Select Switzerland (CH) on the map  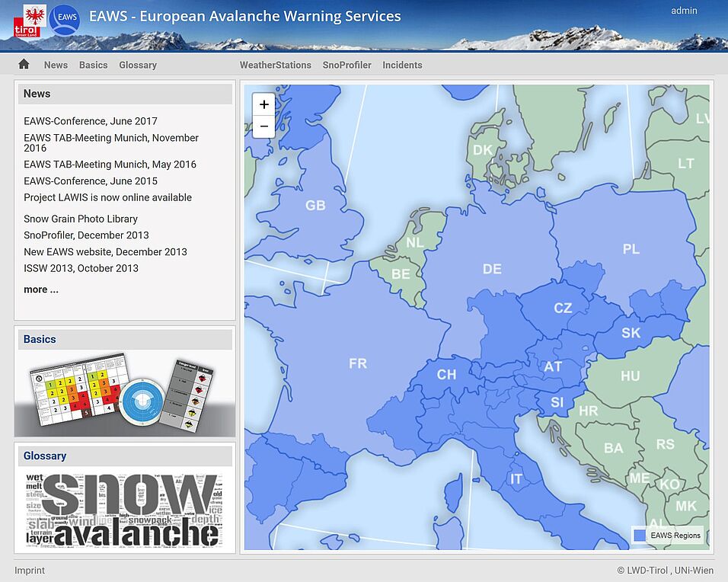click(x=446, y=374)
